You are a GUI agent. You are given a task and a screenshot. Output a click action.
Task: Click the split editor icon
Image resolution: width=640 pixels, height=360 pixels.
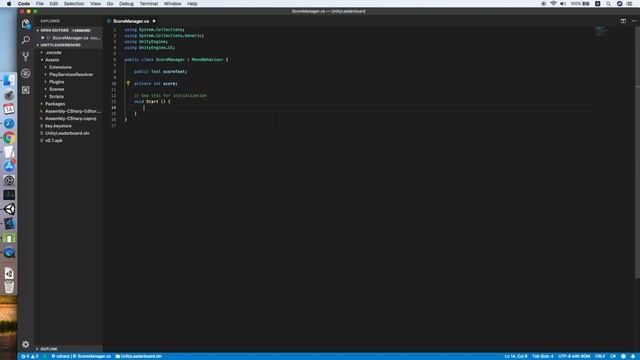pos(623,21)
